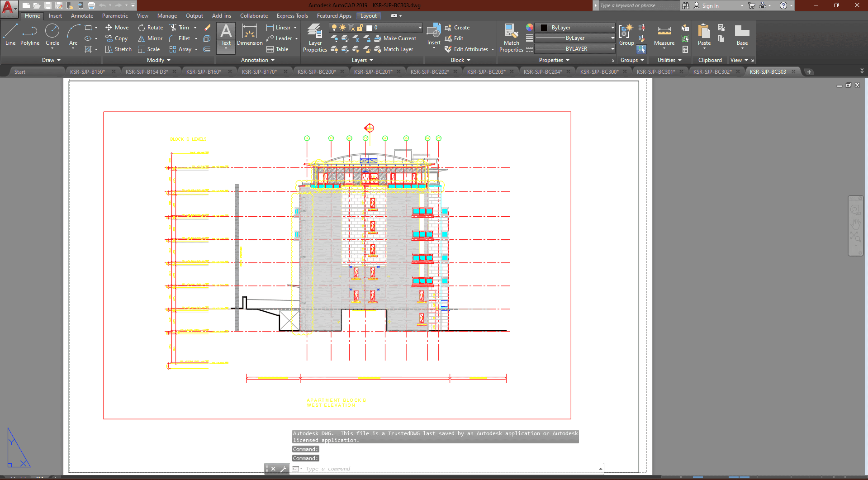This screenshot has height=480, width=868.
Task: Open the BYLAYER linetype dropdown
Action: pos(612,49)
